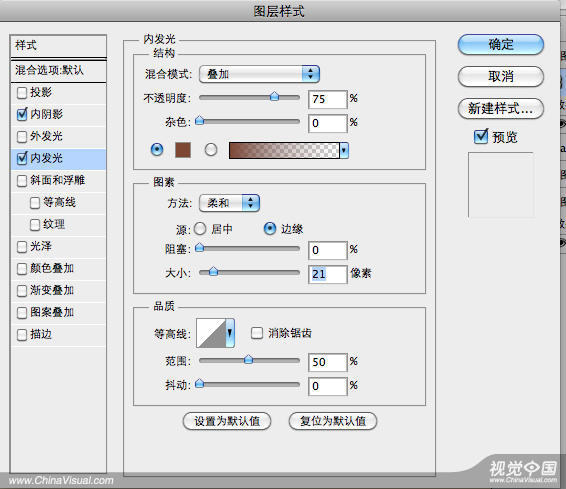This screenshot has height=489, width=566.
Task: Open the 方法 technique dropdown
Action: (x=229, y=203)
